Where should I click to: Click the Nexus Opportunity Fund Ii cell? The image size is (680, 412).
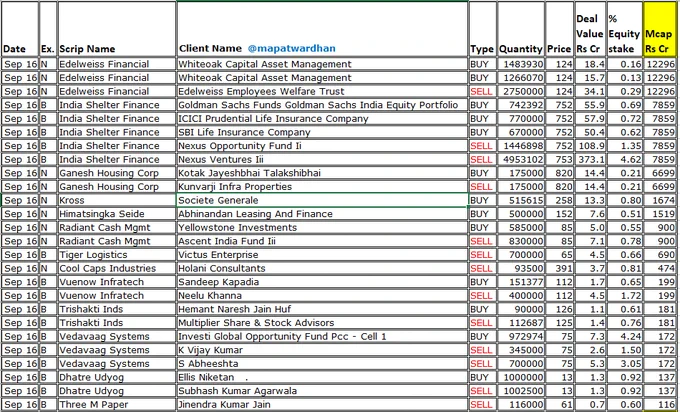(322, 146)
